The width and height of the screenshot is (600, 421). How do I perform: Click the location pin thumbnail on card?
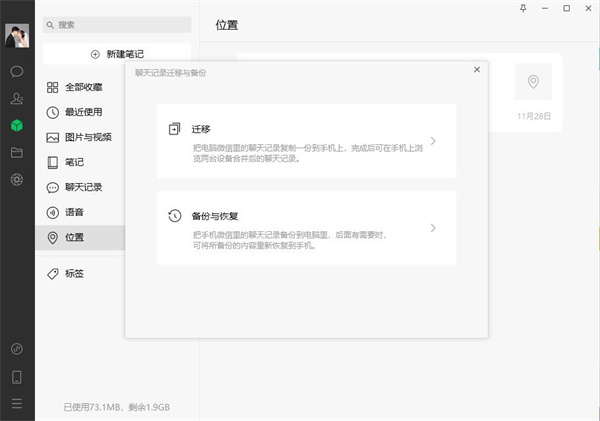[x=533, y=82]
